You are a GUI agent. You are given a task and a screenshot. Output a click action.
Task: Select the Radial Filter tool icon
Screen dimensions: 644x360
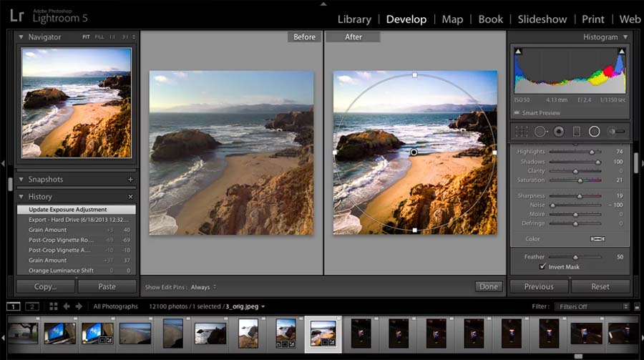pyautogui.click(x=595, y=132)
